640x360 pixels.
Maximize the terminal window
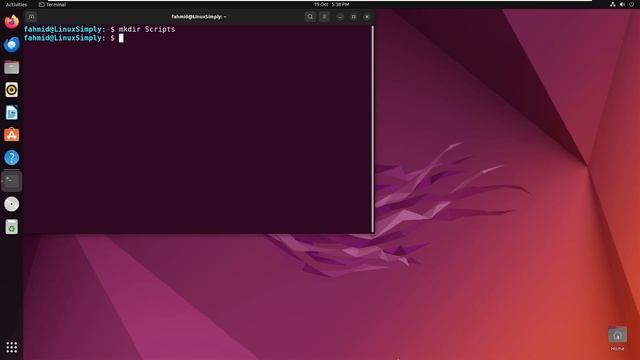tap(353, 17)
